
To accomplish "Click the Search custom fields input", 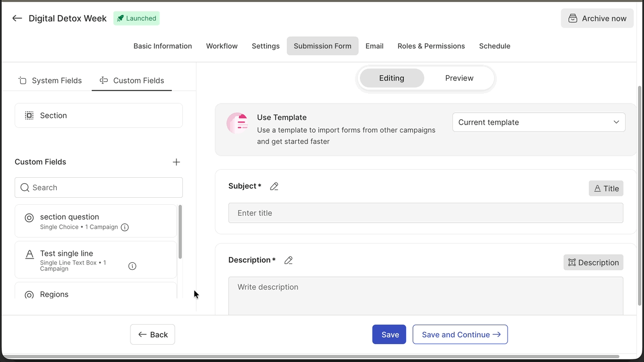I will (x=98, y=188).
